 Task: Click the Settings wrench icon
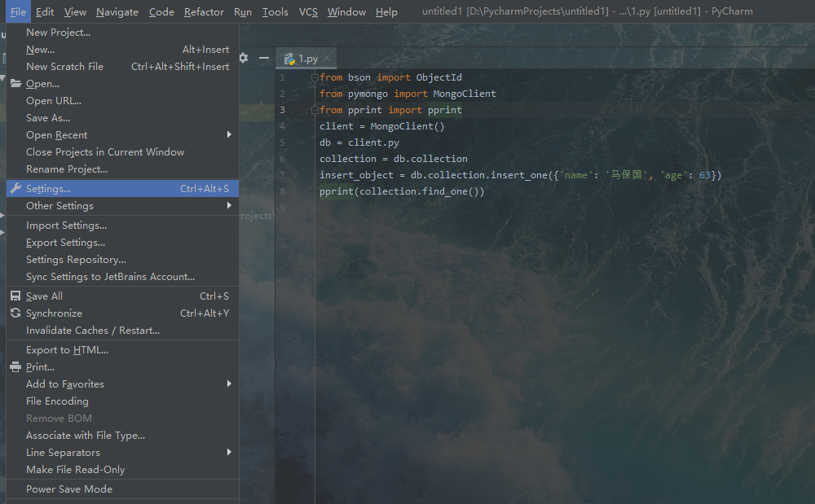(x=15, y=188)
